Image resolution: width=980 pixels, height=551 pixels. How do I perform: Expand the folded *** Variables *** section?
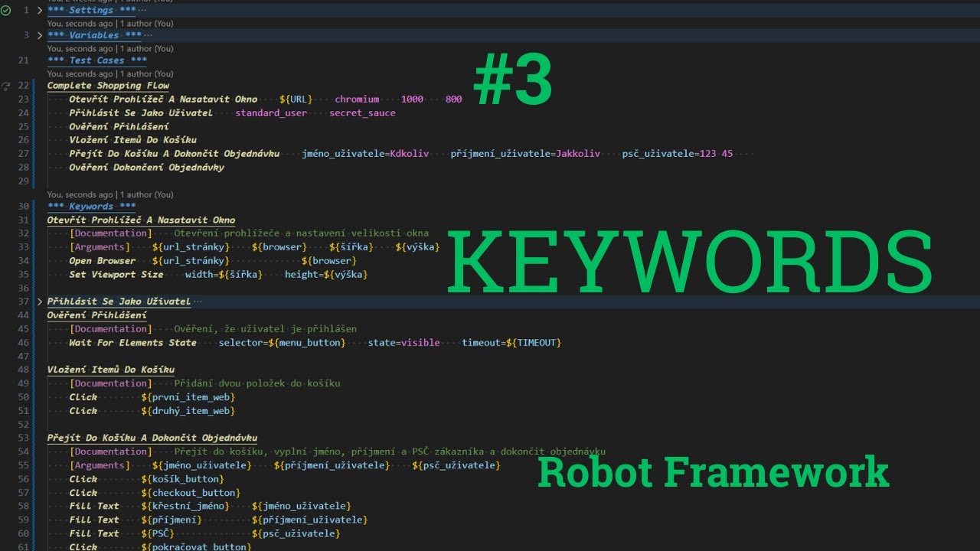40,35
